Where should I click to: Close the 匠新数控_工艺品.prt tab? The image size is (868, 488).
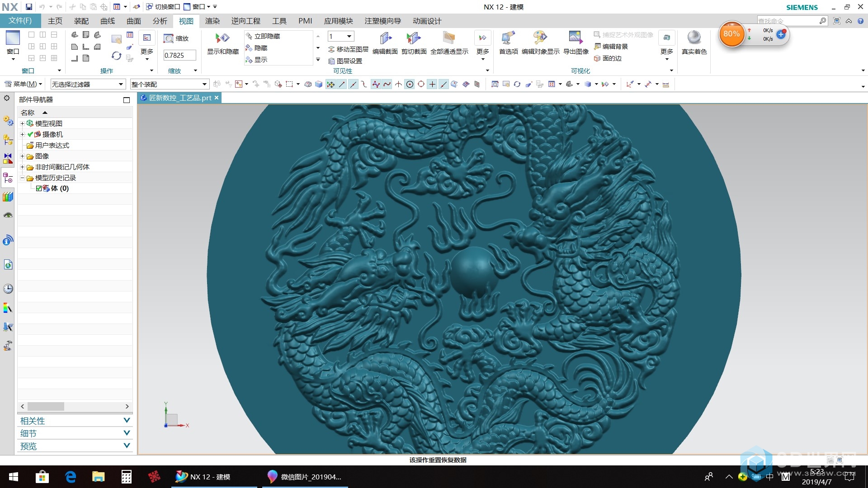click(217, 98)
